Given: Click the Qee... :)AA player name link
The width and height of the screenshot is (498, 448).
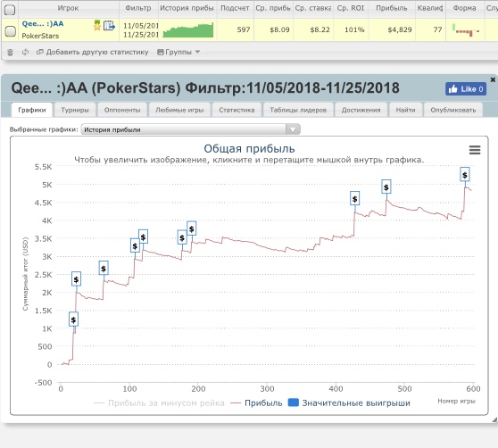Looking at the screenshot, I should [43, 24].
